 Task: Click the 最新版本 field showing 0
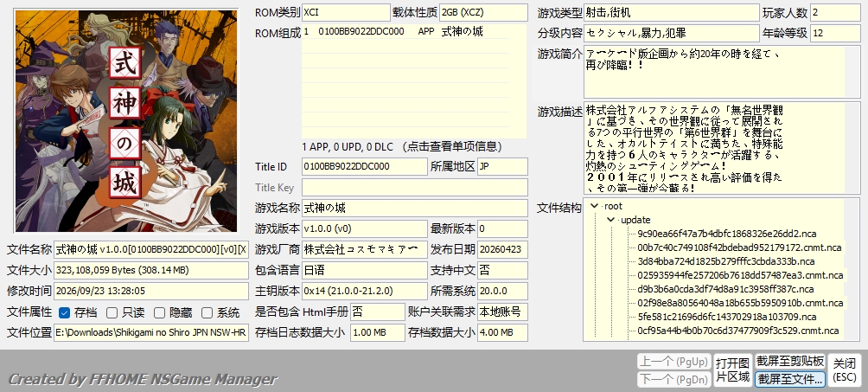tap(502, 228)
